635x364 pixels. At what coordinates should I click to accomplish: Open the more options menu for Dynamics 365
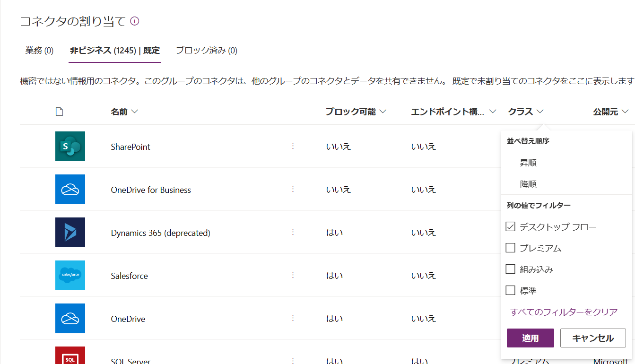point(293,232)
